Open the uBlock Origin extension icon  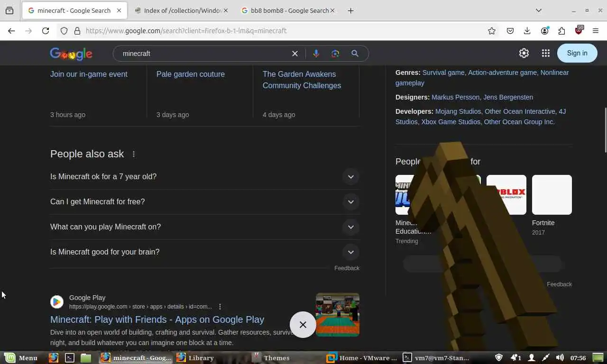tap(579, 30)
